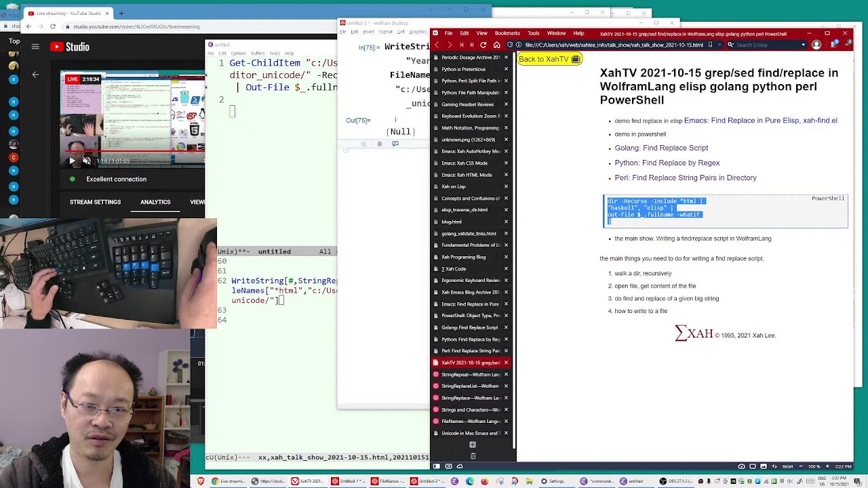
Task: Open Vivaldi Window menu
Action: click(x=556, y=33)
